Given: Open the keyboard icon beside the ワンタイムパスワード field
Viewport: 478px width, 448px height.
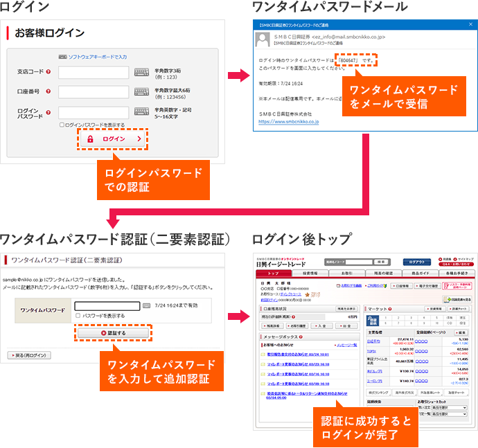Looking at the screenshot, I should click(x=147, y=305).
